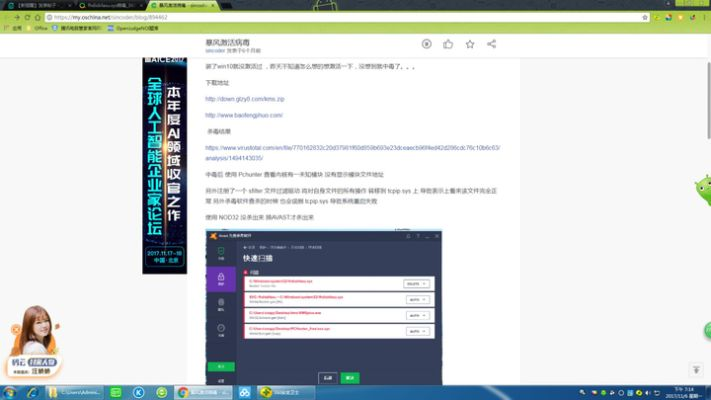Click the back-to-top arrow icon
Viewport: 711px width, 400px height.
click(696, 370)
